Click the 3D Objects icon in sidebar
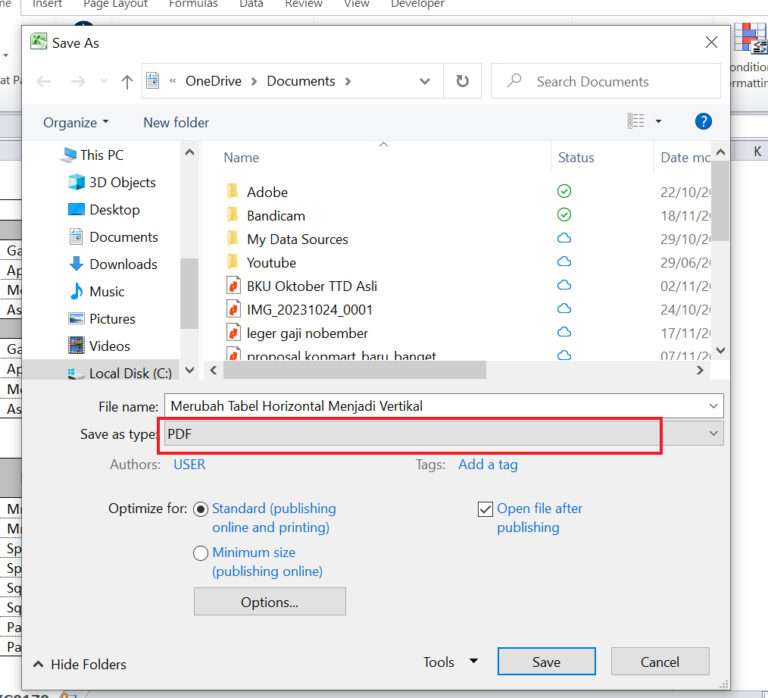Image resolution: width=768 pixels, height=698 pixels. pos(76,182)
